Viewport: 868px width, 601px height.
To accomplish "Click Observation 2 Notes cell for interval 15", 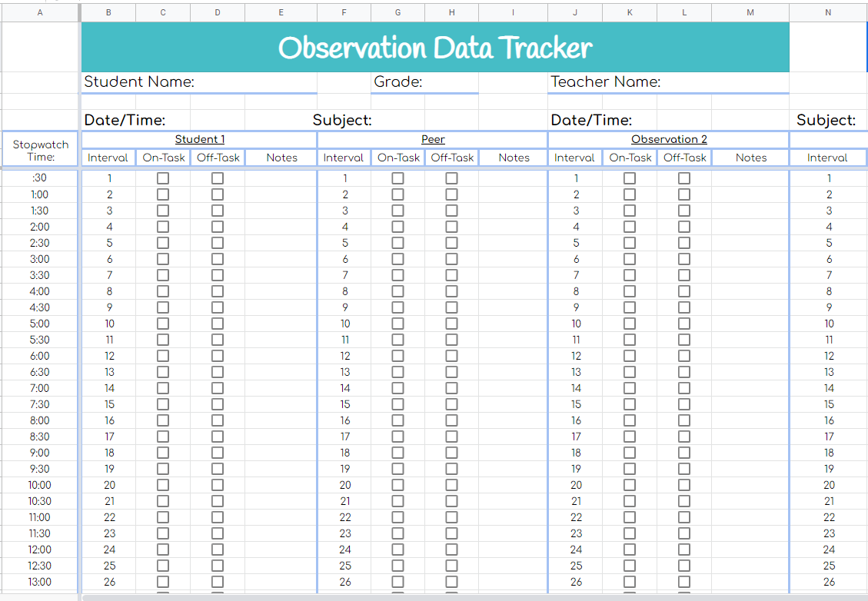I will click(750, 404).
